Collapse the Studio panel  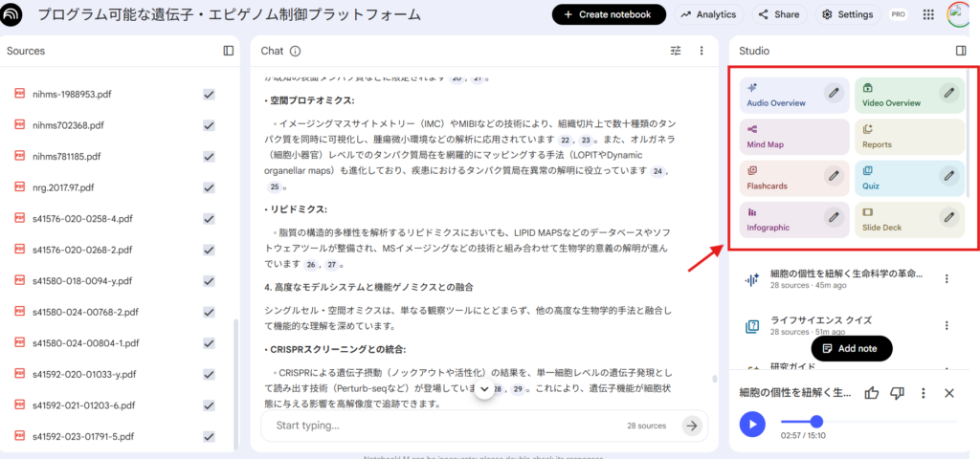(961, 51)
